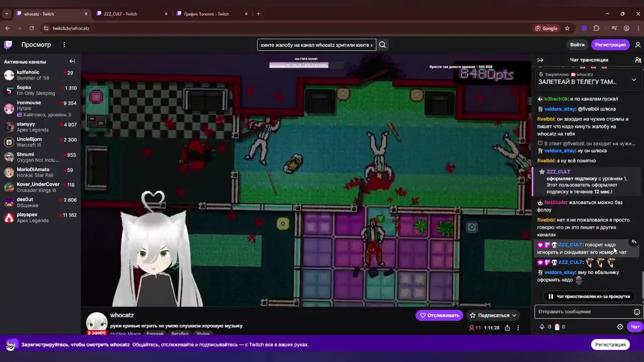This screenshot has width=644, height=362.
Task: Open the playapex channel in the sidebar
Action: pos(40,217)
